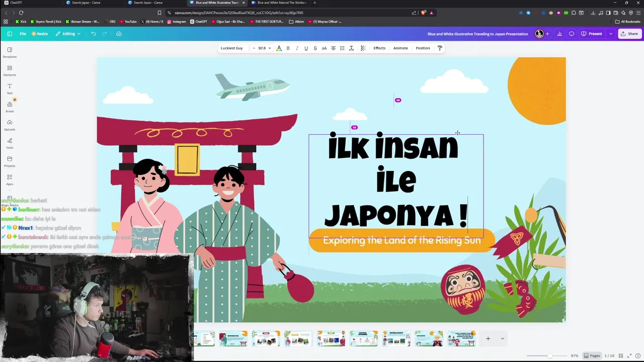Open text spacing options
Image resolution: width=644 pixels, height=362 pixels.
click(351, 48)
